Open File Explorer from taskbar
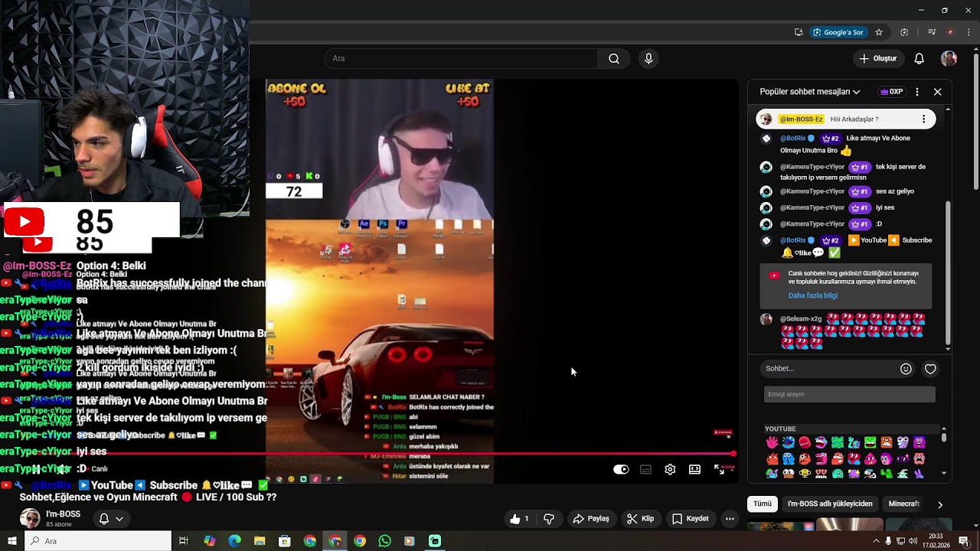This screenshot has width=980, height=551. tap(260, 541)
